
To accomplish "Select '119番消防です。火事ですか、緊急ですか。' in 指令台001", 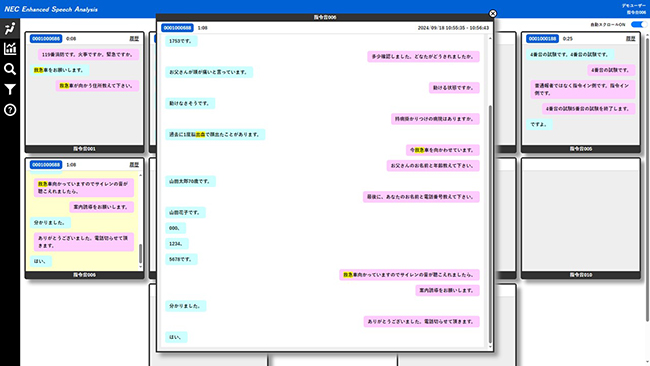I will pos(88,54).
